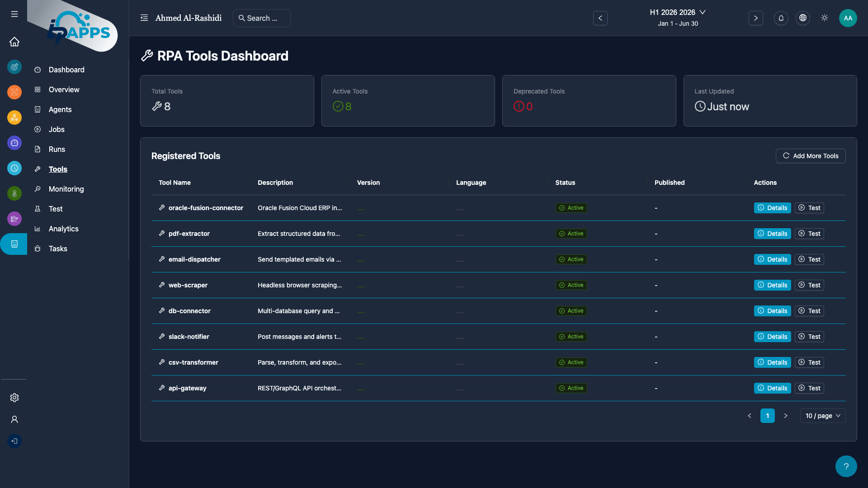Switch to the Monitoring section

tap(66, 189)
